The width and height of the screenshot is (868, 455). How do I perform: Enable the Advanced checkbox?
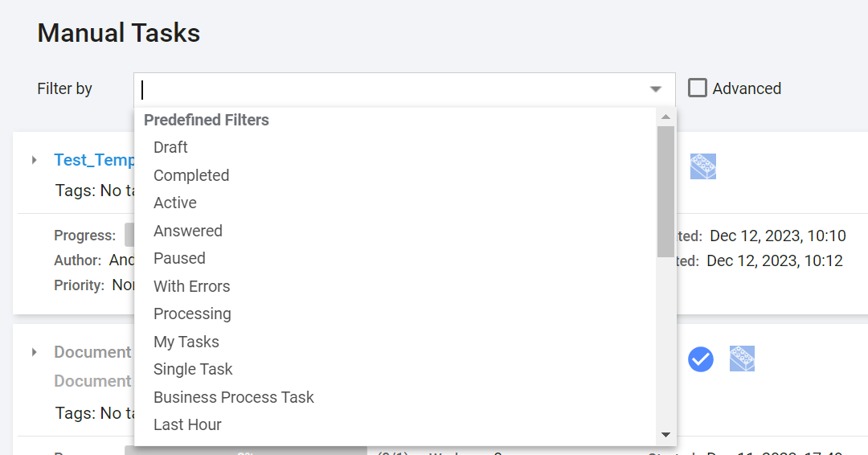coord(698,88)
